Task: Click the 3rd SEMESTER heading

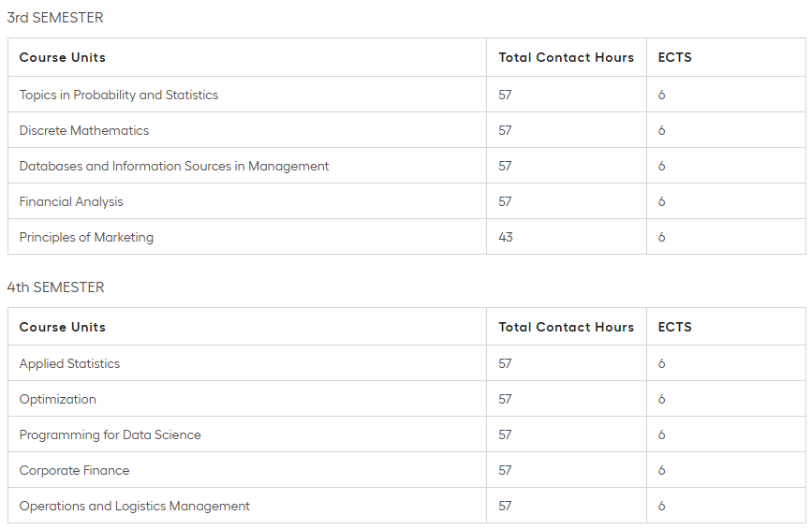Action: 55,18
